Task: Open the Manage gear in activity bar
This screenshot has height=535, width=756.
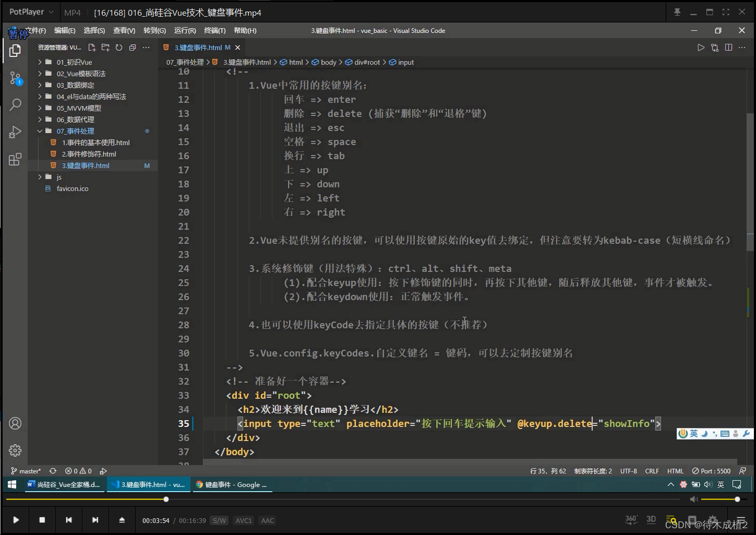Action: [x=15, y=450]
